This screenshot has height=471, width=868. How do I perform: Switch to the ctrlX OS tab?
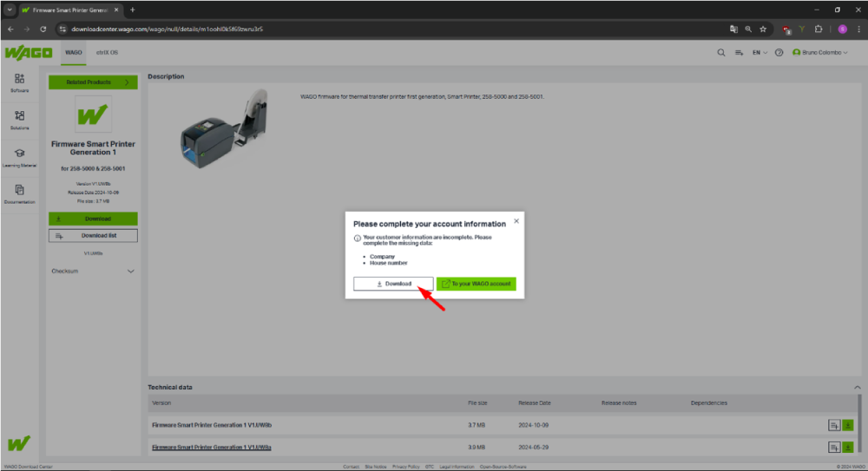[x=108, y=53]
